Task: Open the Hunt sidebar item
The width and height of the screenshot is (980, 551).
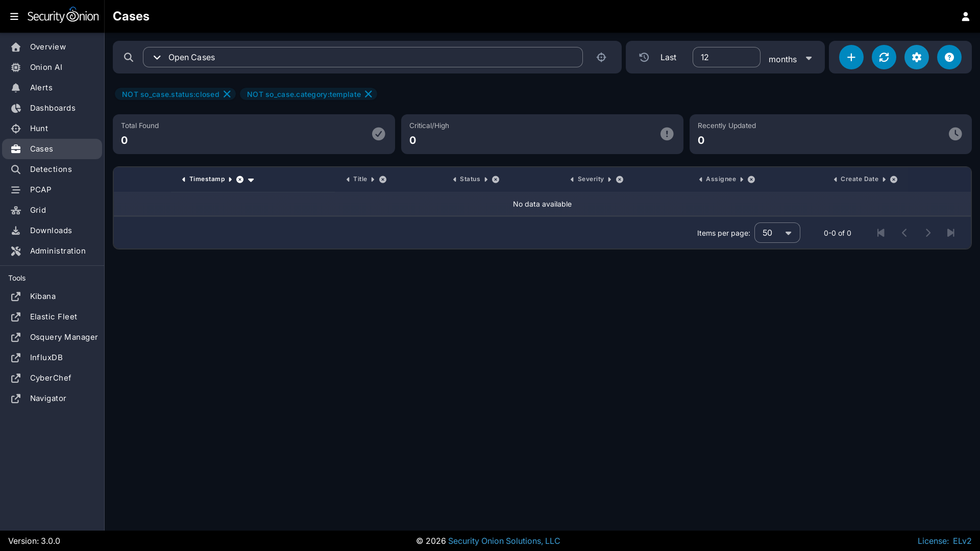Action: 39,129
